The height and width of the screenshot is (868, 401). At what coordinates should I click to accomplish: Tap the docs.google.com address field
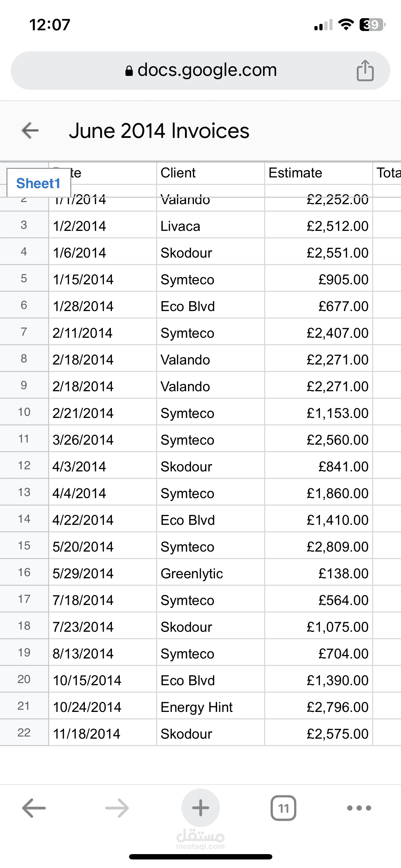[207, 70]
